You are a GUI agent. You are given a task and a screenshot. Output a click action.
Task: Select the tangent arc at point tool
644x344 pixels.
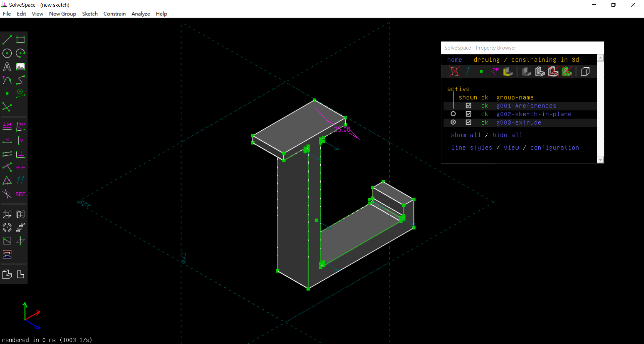click(x=7, y=80)
